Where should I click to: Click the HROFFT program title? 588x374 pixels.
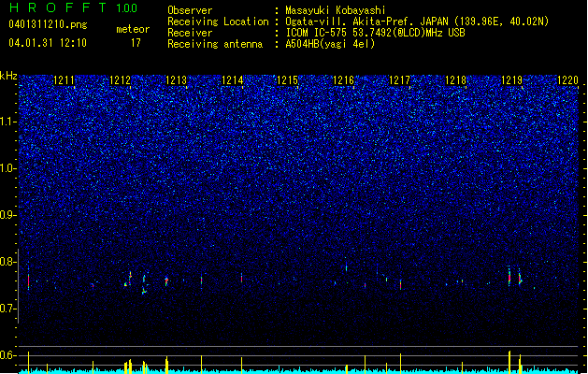coord(58,7)
